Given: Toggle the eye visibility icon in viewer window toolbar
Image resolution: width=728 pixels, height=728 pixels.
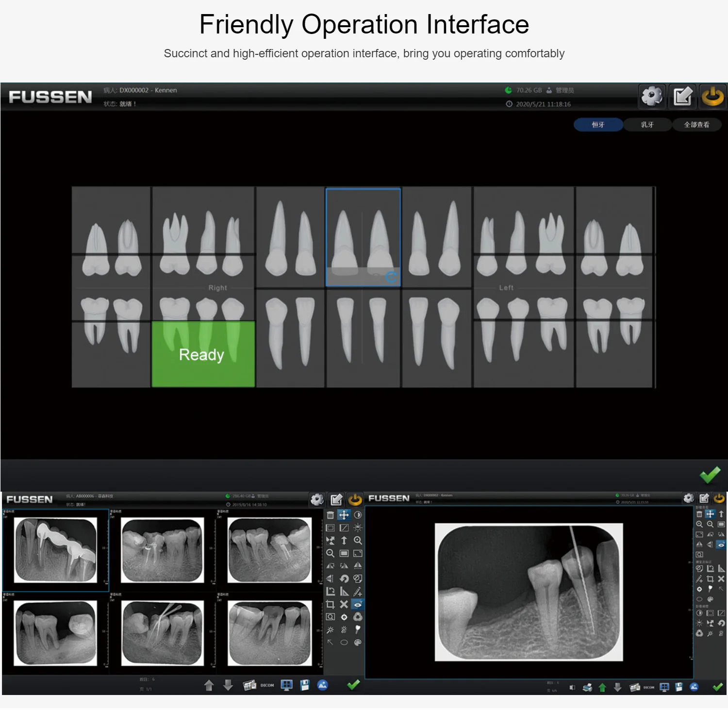Looking at the screenshot, I should click(721, 545).
